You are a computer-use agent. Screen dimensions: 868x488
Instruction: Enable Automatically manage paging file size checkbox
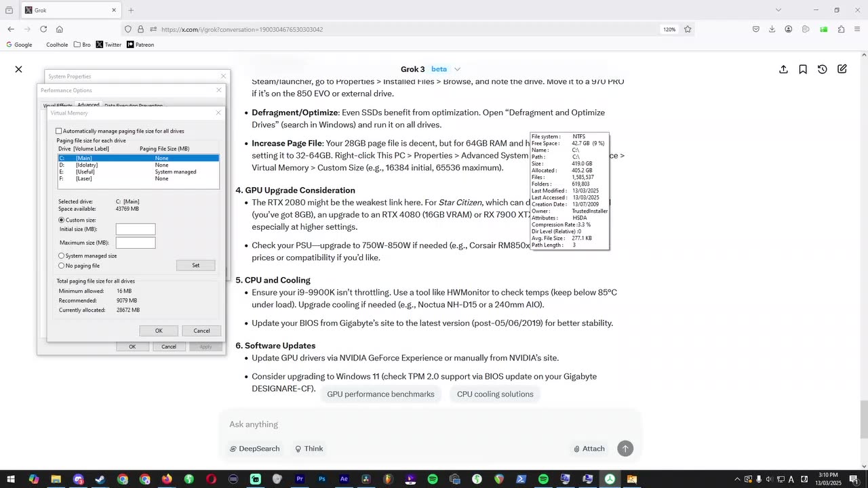(58, 131)
